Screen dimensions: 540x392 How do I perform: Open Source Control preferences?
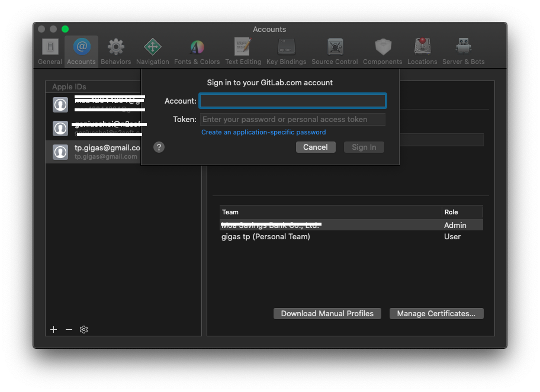click(x=335, y=52)
